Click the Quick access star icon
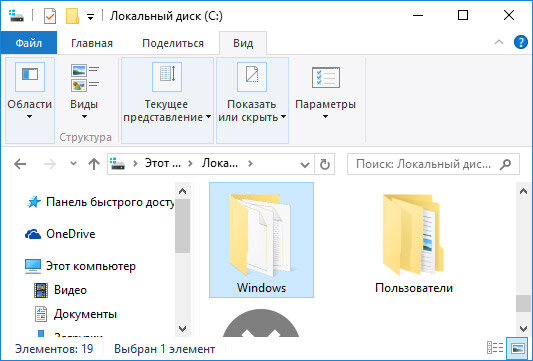The width and height of the screenshot is (533, 361). pos(34,202)
